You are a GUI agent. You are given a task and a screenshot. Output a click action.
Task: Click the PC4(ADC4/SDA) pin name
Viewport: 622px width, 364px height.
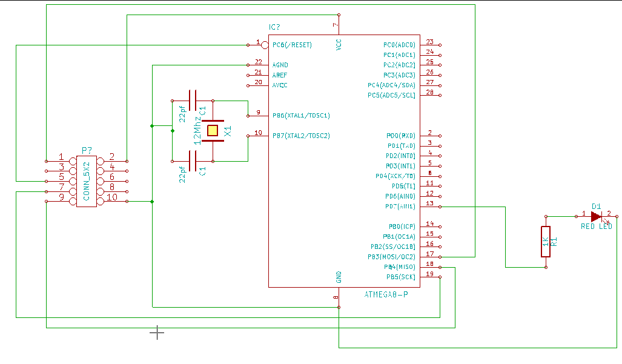tap(391, 85)
